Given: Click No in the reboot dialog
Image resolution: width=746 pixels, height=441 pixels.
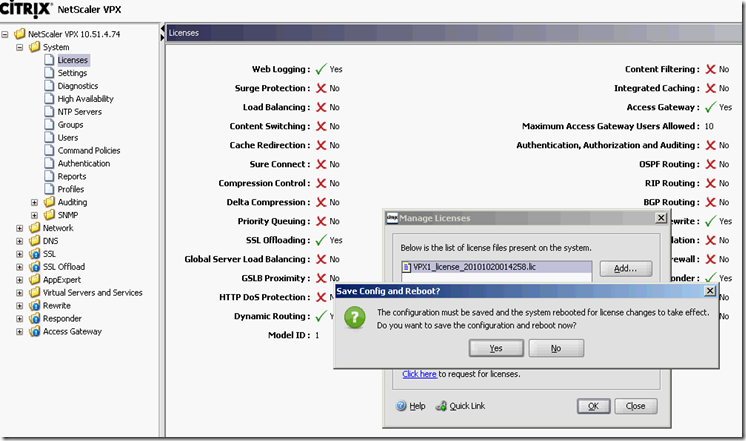Looking at the screenshot, I should (556, 348).
